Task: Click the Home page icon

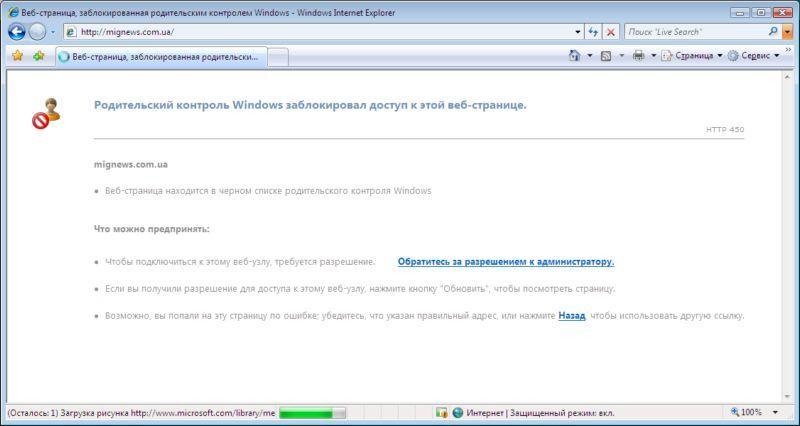Action: point(574,56)
